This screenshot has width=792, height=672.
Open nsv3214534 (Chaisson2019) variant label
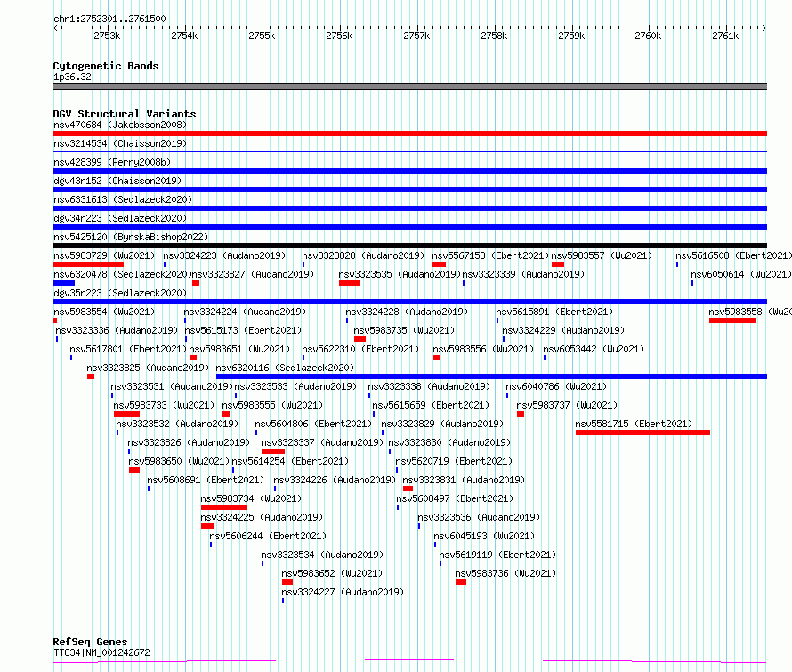coord(120,143)
